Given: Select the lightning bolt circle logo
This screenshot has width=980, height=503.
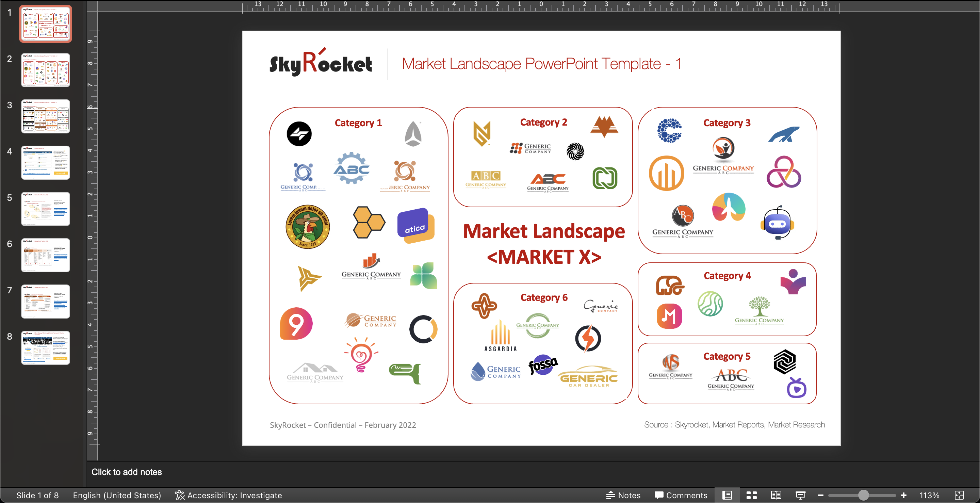Looking at the screenshot, I should 588,338.
